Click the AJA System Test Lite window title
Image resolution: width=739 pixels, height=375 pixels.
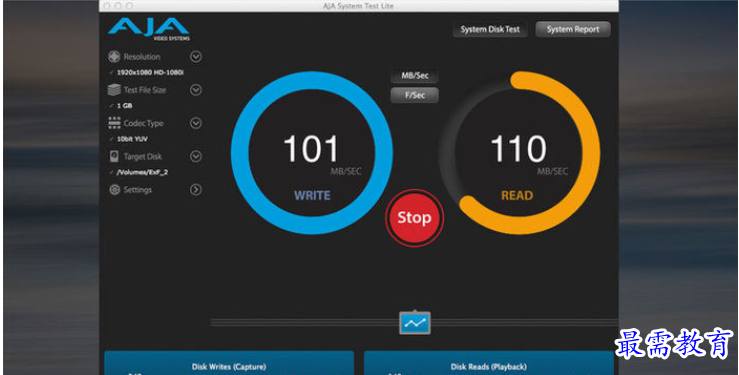click(358, 6)
